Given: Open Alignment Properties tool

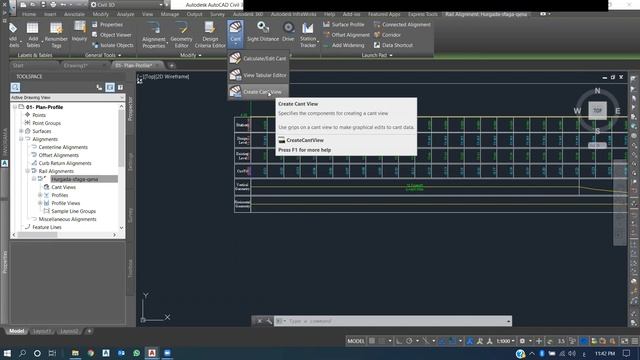Looking at the screenshot, I should (154, 35).
